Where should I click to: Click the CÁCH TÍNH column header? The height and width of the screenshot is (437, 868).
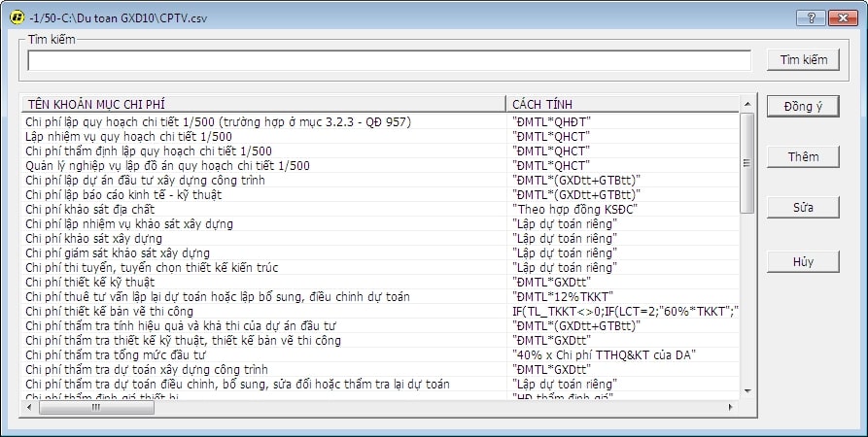click(x=622, y=103)
